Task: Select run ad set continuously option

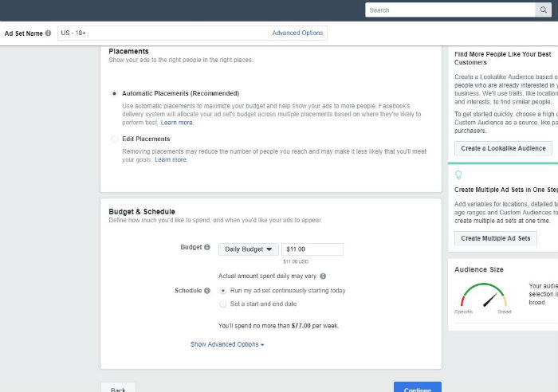Action: click(223, 291)
